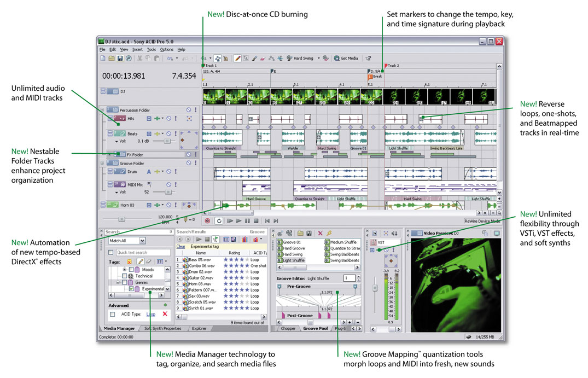Enable the ACID Type advanced checkbox
Viewport: 588px width, 378px height.
point(113,314)
